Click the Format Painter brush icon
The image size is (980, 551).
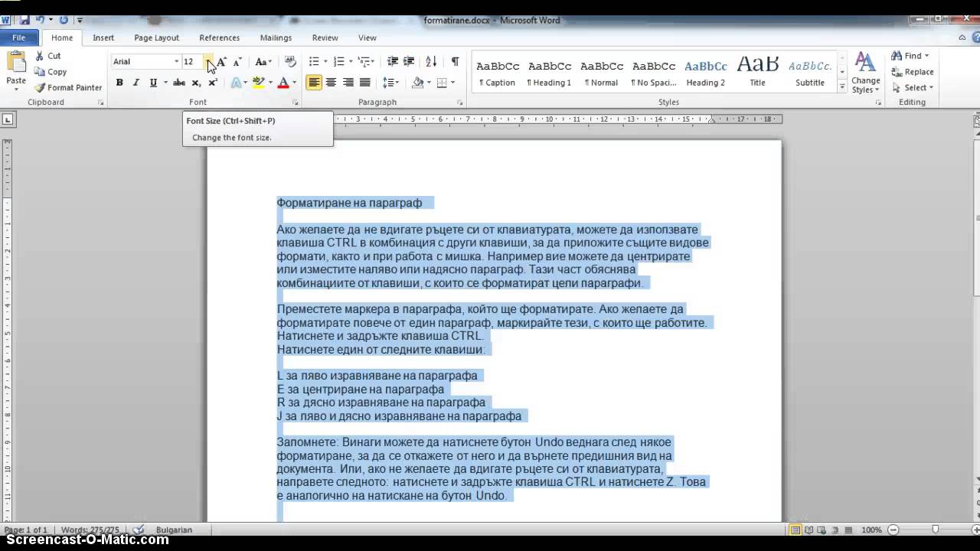coord(40,87)
